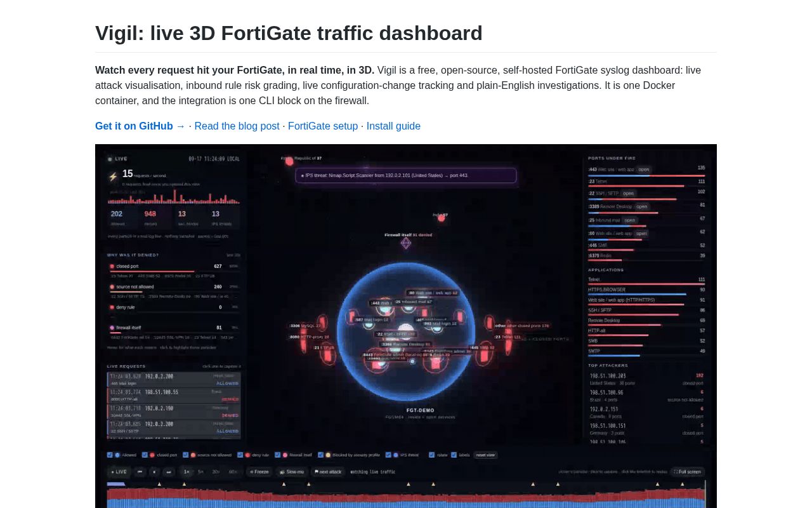This screenshot has height=508, width=812.
Task: Uncheck Blocked by security profile checkbox
Action: 320,455
